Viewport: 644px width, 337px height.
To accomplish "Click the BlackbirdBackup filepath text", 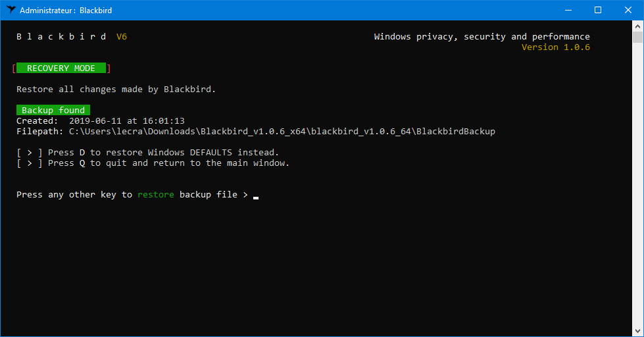I will click(282, 132).
